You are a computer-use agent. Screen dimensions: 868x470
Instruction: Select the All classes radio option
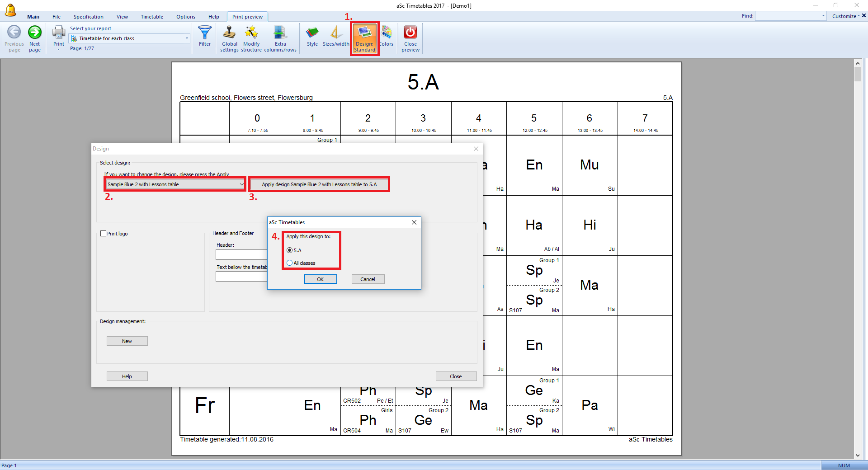pyautogui.click(x=290, y=263)
